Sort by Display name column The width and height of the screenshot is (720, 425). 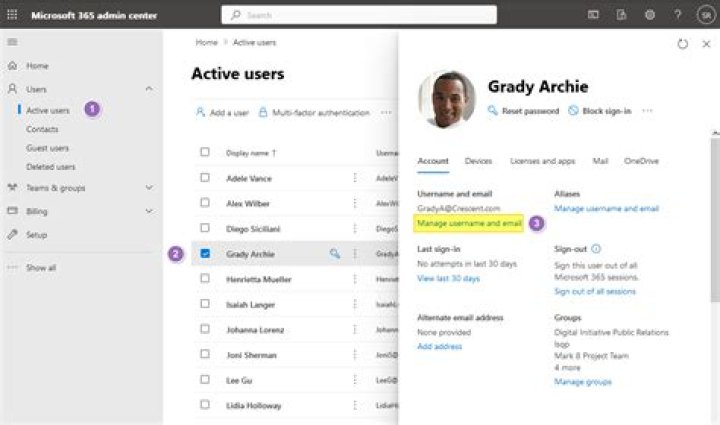(251, 153)
